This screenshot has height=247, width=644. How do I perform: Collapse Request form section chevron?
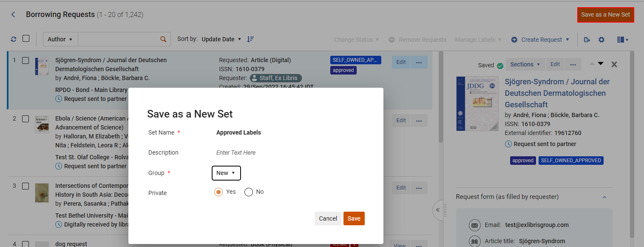click(604, 197)
